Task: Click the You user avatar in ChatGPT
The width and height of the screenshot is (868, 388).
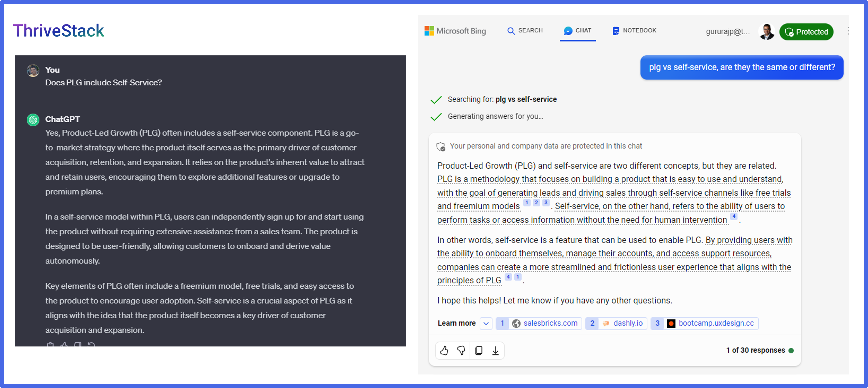Action: pyautogui.click(x=33, y=71)
